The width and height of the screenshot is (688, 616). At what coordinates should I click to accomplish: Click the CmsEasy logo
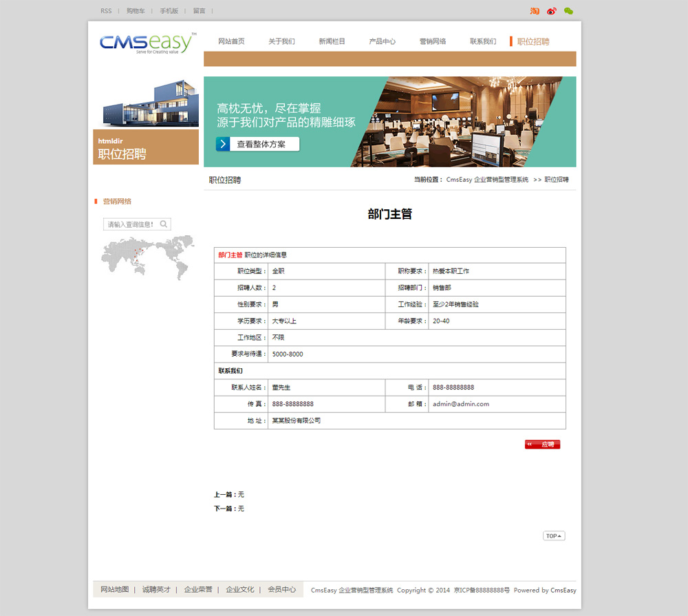coord(147,43)
